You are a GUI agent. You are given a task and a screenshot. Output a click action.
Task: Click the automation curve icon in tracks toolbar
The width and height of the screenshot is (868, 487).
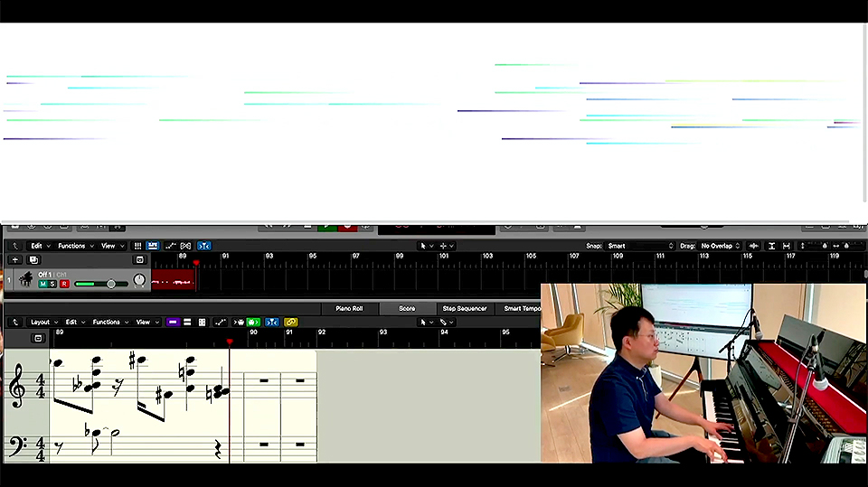click(x=168, y=246)
